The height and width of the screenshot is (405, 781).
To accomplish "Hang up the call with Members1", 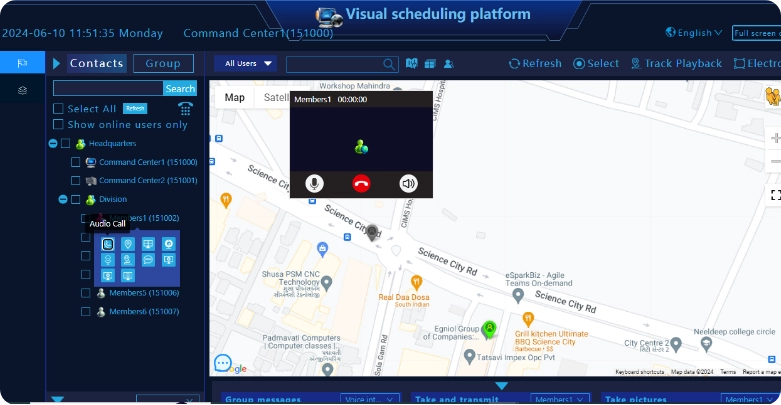I will (361, 183).
